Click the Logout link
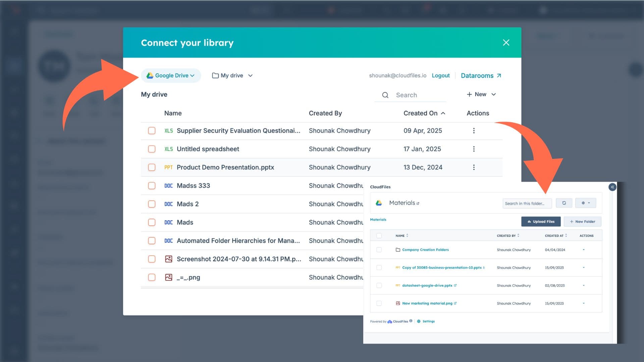The width and height of the screenshot is (644, 362). coord(440,75)
